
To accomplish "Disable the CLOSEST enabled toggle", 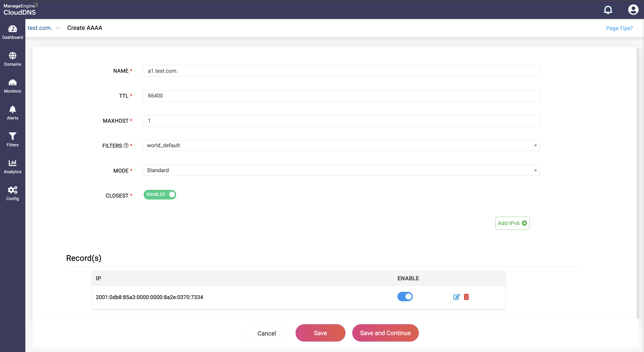I will [160, 195].
